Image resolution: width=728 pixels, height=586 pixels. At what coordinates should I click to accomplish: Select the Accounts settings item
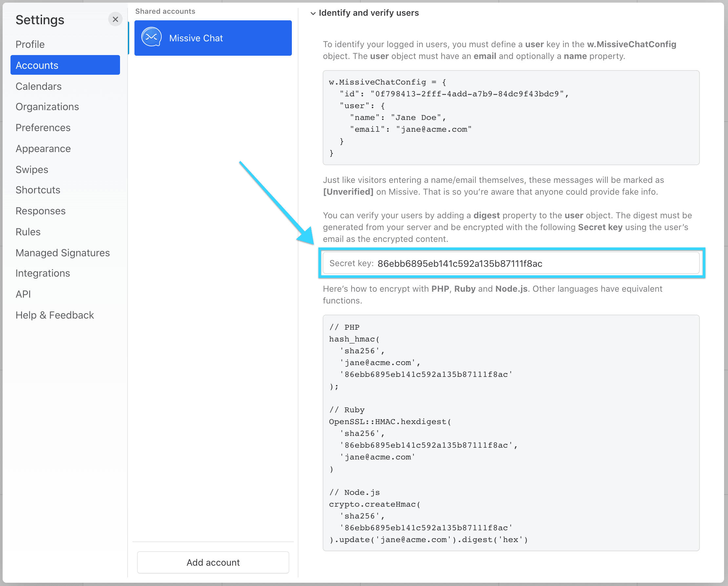[65, 65]
